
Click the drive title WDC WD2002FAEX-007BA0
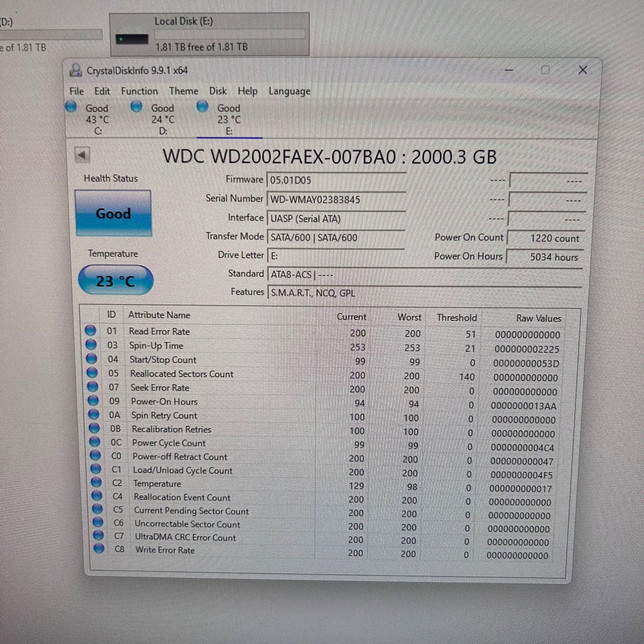pos(279,156)
